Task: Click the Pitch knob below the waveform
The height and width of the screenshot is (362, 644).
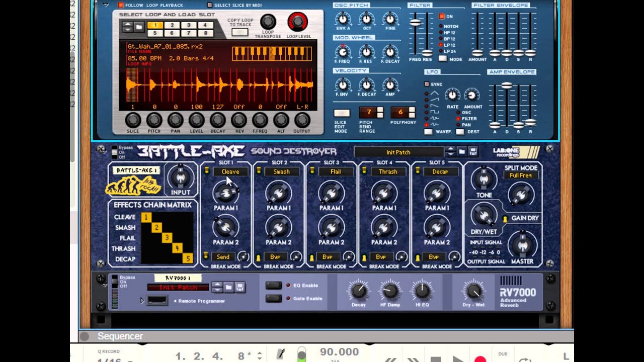Action: [x=154, y=120]
